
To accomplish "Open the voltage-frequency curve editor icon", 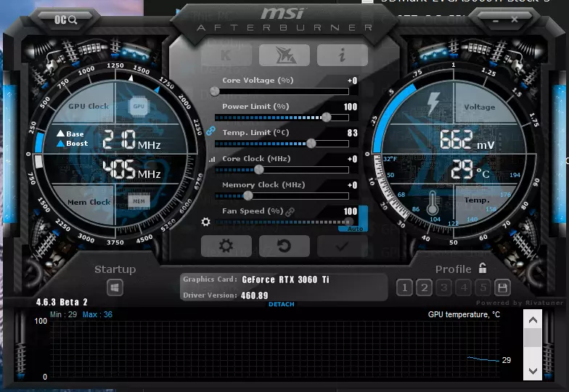I will tap(212, 159).
